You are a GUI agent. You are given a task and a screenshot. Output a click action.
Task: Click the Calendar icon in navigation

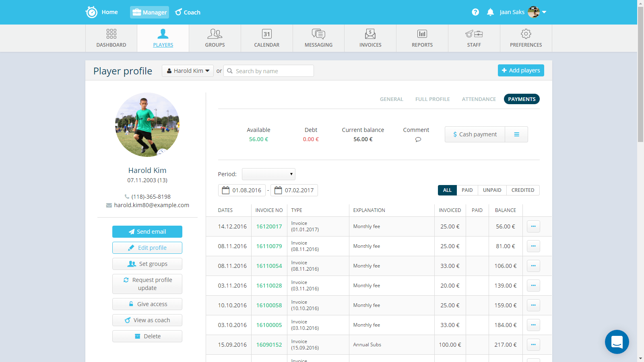266,34
